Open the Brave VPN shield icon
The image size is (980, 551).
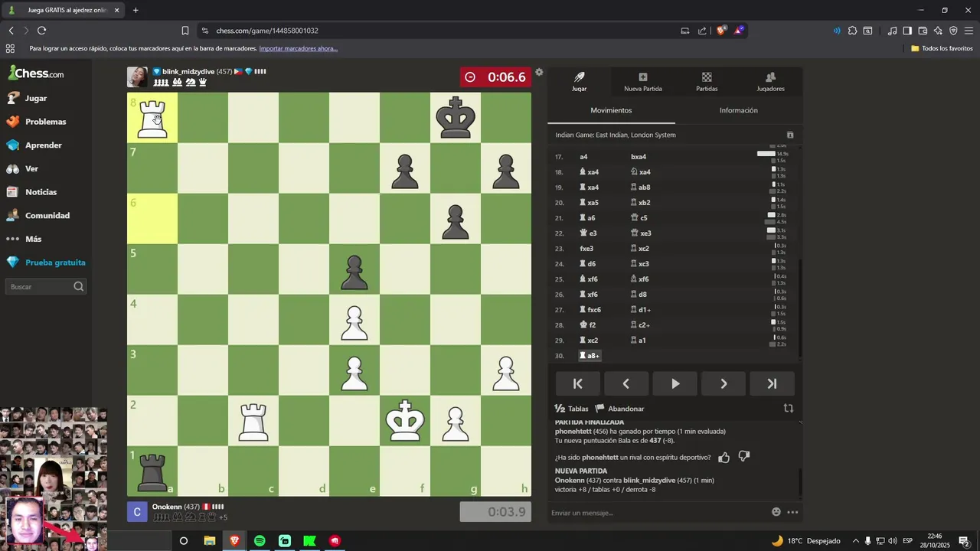tap(953, 31)
